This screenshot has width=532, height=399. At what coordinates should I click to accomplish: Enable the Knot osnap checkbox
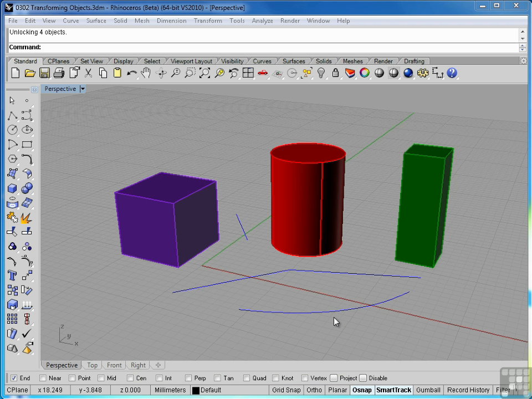point(276,378)
